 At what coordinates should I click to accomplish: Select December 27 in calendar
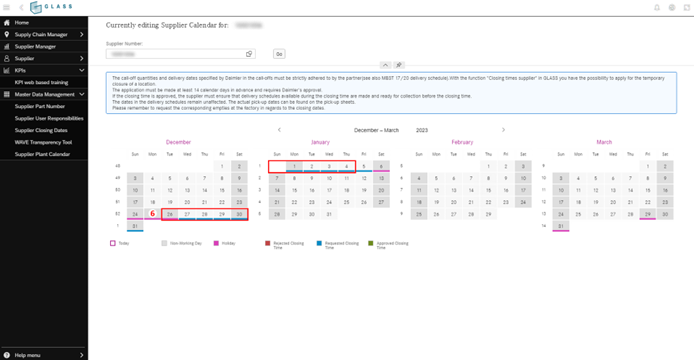pos(187,214)
